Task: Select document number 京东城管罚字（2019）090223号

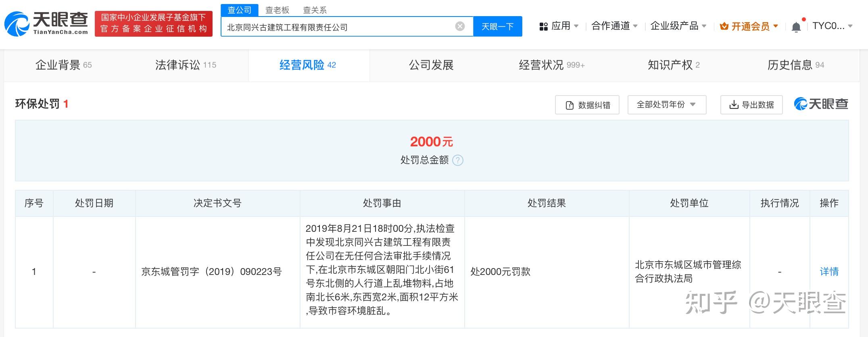Action: (212, 272)
